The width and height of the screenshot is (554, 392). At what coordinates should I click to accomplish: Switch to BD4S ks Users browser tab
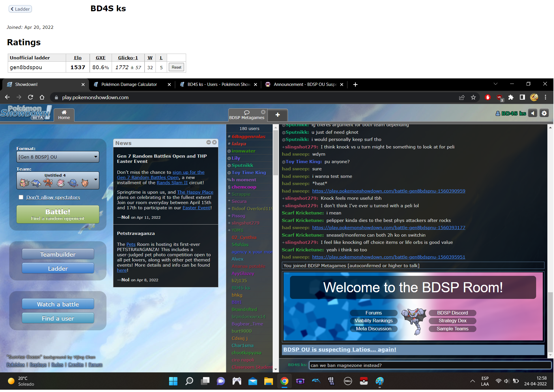[x=218, y=84]
